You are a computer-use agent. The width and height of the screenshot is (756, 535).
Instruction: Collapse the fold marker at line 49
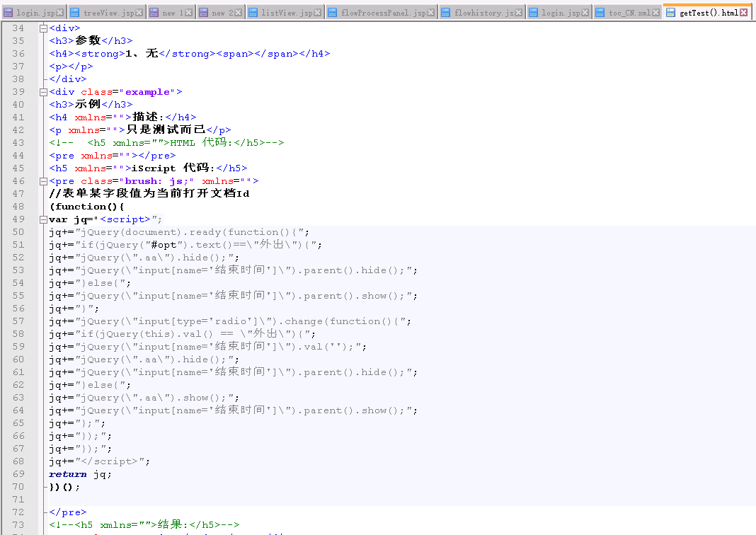(43, 219)
